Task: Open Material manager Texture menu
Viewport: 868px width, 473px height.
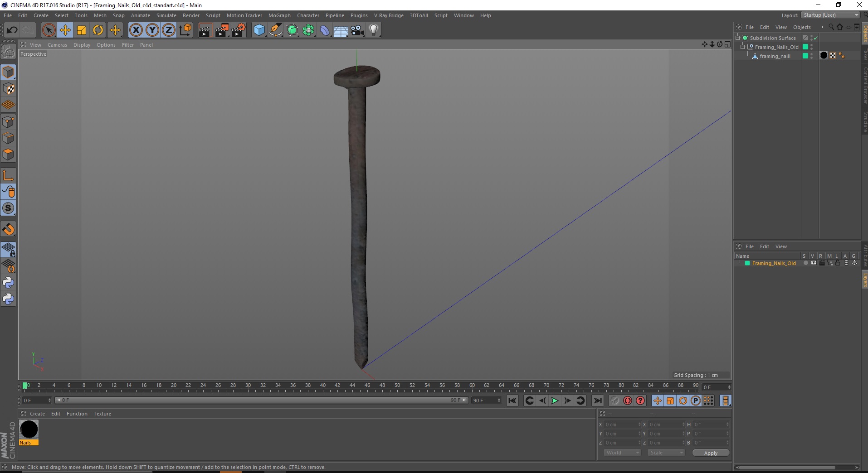Action: coord(102,414)
